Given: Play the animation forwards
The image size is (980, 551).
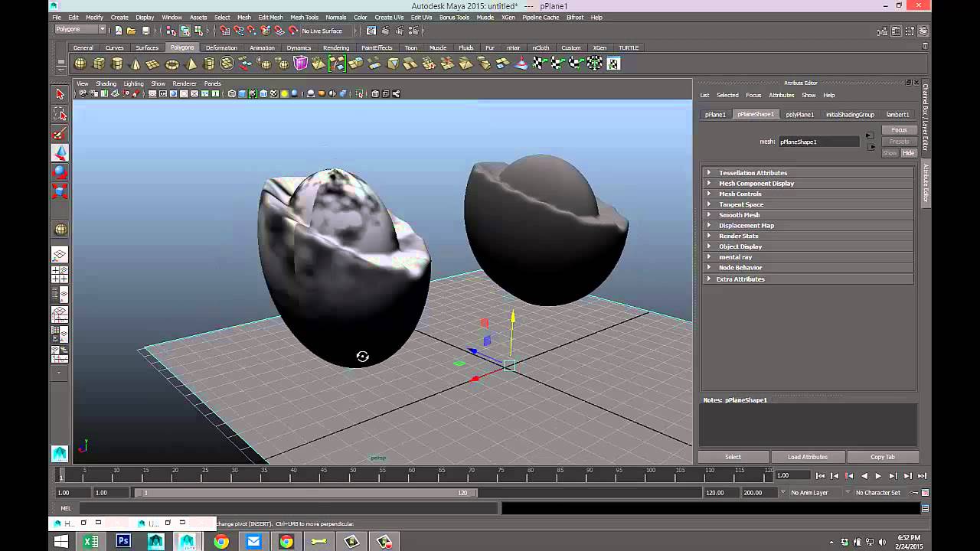Looking at the screenshot, I should tap(878, 476).
